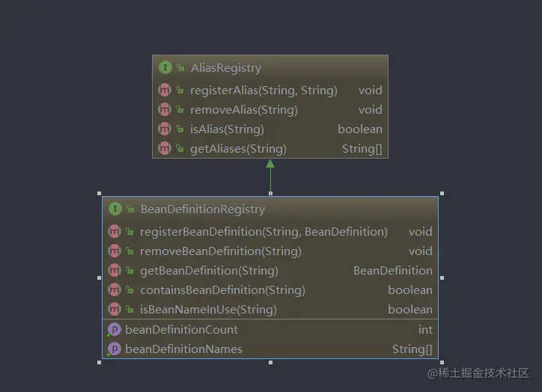Viewport: 542px width, 392px height.
Task: Click the left-middle selection handle of BeanDefinitionRegistry
Action: 100,278
